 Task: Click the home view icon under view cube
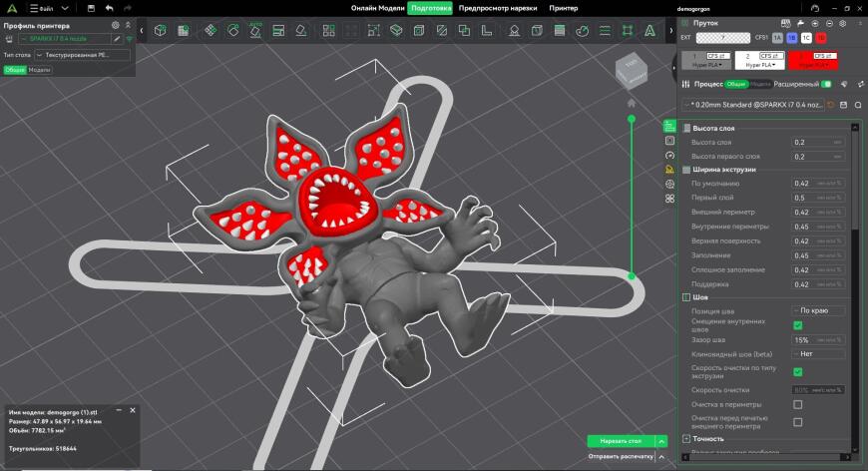(x=632, y=103)
